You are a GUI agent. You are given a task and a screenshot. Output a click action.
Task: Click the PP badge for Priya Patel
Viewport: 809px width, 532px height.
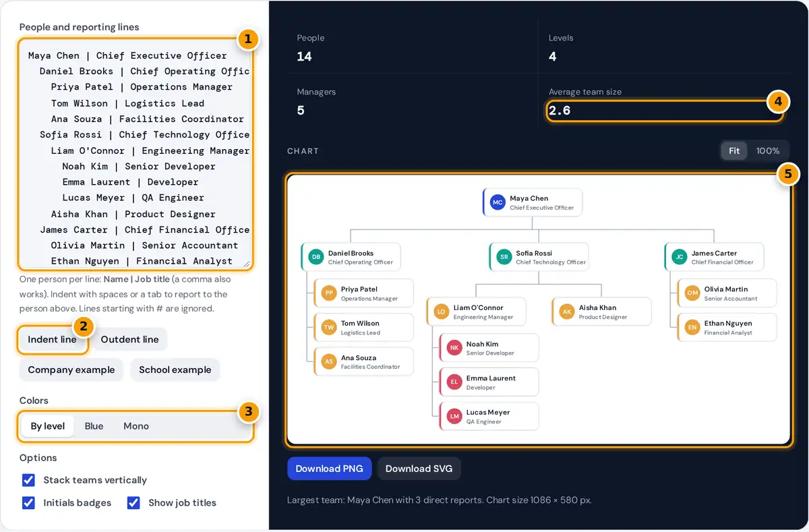point(328,293)
